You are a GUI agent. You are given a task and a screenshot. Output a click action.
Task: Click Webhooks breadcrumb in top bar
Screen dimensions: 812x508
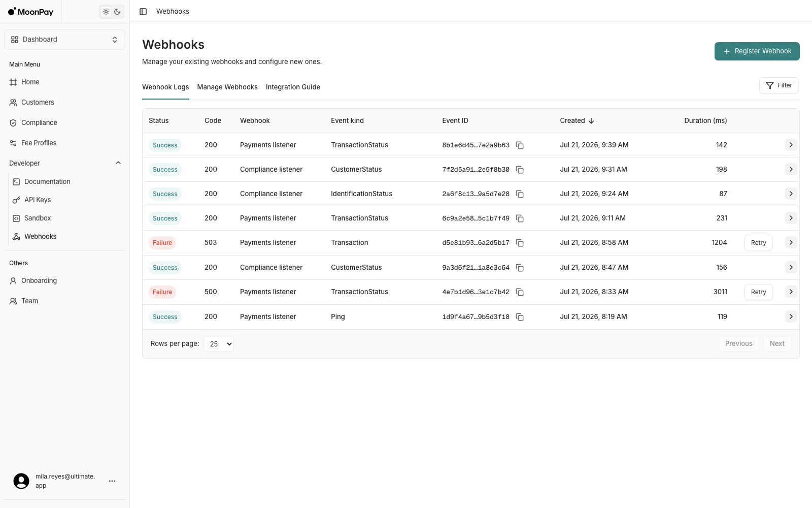[x=173, y=12]
